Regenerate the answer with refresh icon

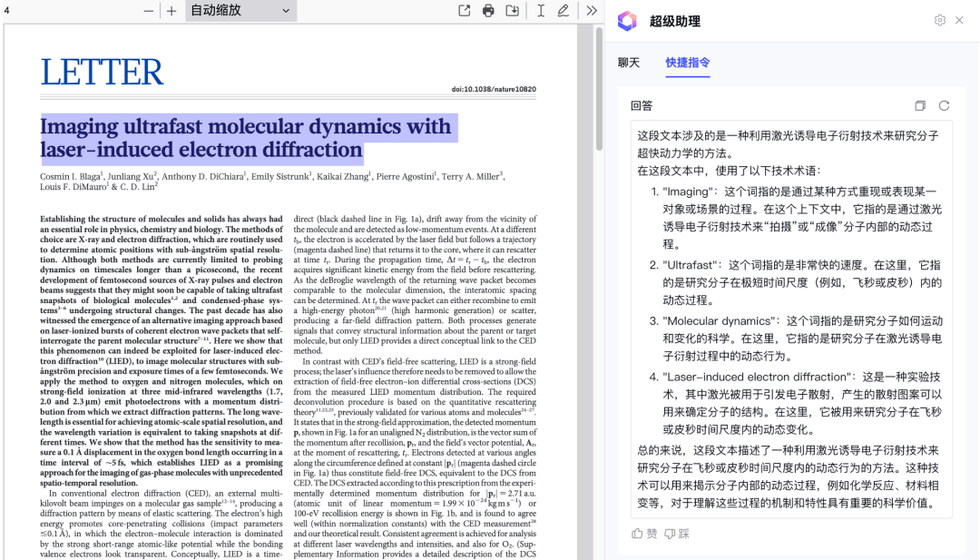pyautogui.click(x=944, y=106)
